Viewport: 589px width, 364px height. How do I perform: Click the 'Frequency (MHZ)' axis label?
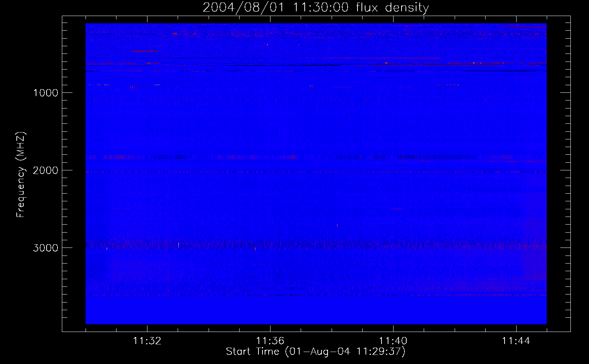point(21,175)
